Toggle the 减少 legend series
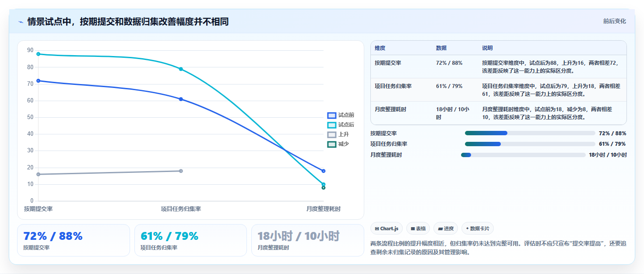 click(x=338, y=144)
